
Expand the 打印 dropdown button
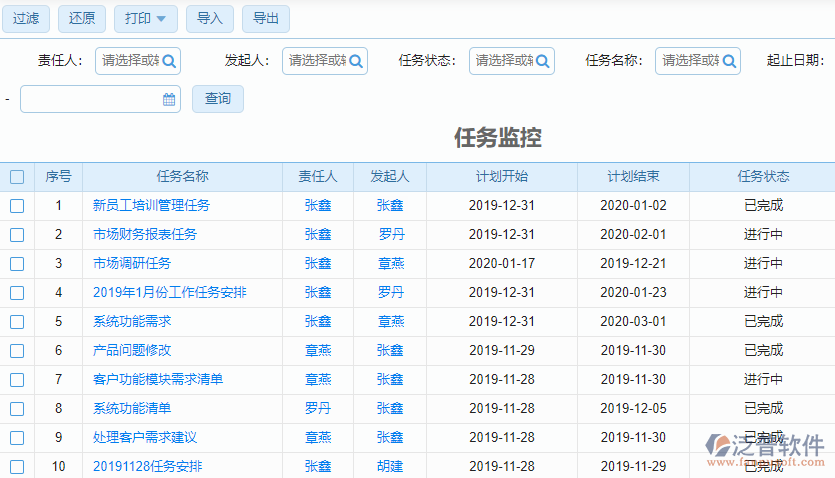(146, 18)
